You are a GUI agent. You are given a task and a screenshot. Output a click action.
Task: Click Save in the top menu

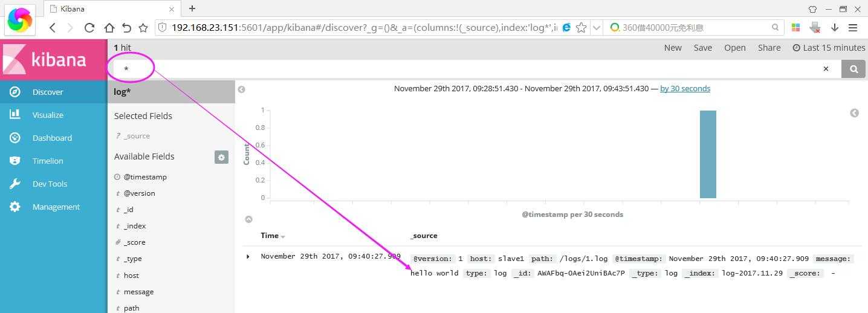[702, 48]
